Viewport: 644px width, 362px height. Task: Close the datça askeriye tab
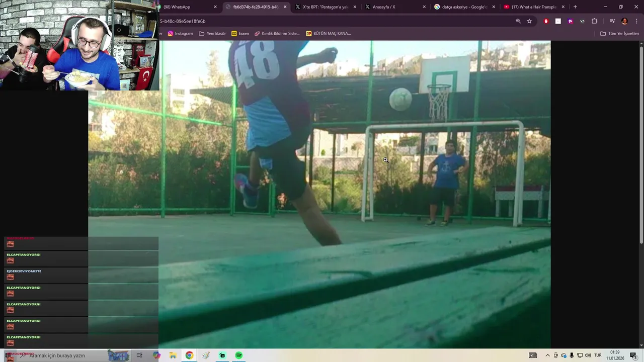coord(494,7)
